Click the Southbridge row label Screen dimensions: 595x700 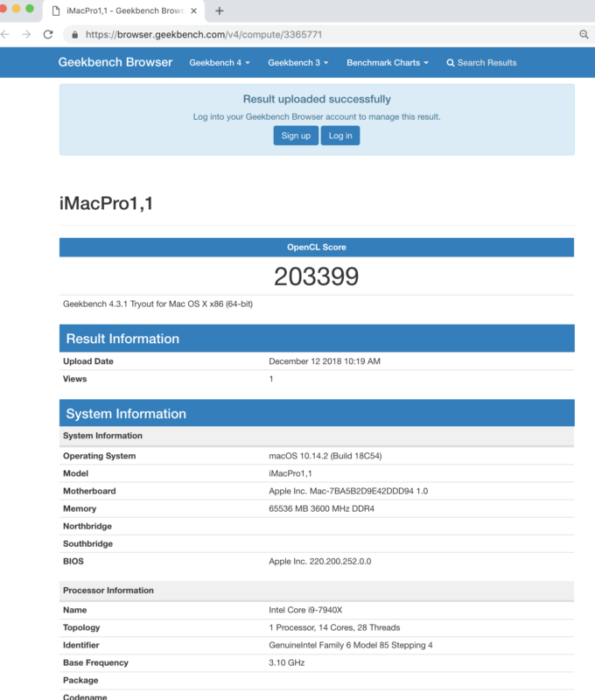point(87,543)
